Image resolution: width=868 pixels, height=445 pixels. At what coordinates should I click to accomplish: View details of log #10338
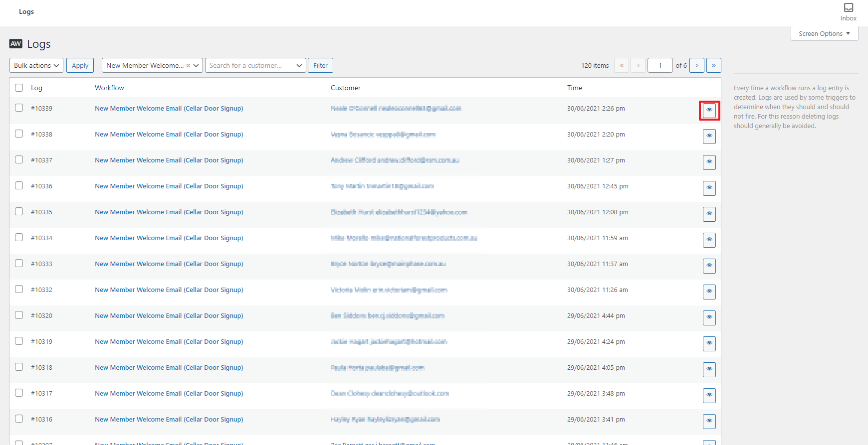(709, 136)
